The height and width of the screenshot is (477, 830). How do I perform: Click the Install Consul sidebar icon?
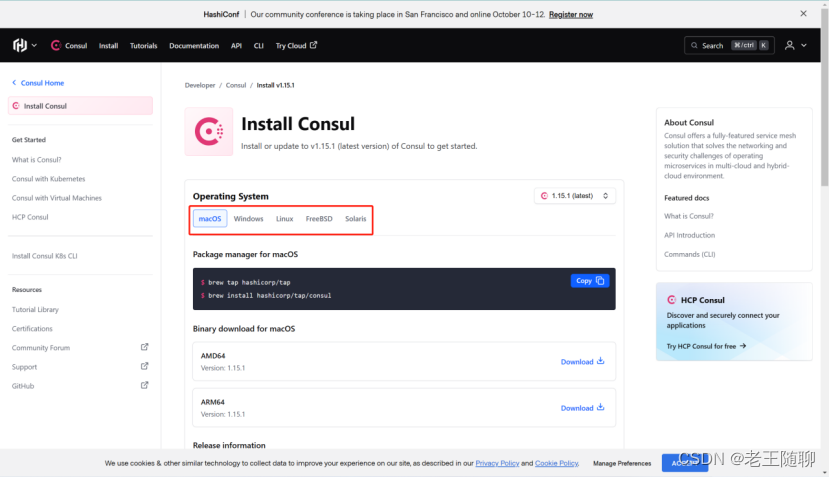click(x=16, y=106)
